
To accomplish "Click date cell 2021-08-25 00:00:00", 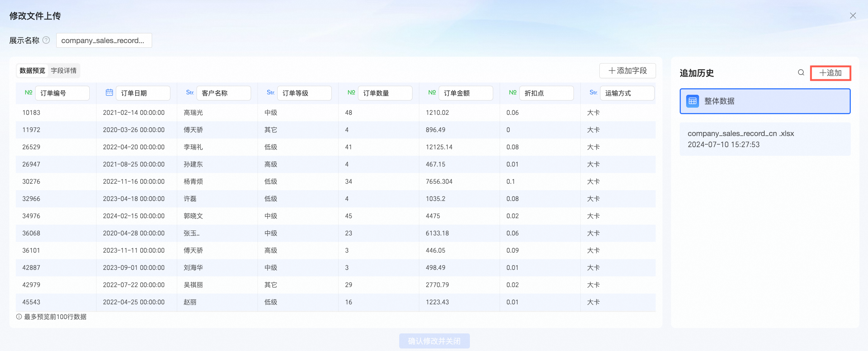I will point(134,164).
